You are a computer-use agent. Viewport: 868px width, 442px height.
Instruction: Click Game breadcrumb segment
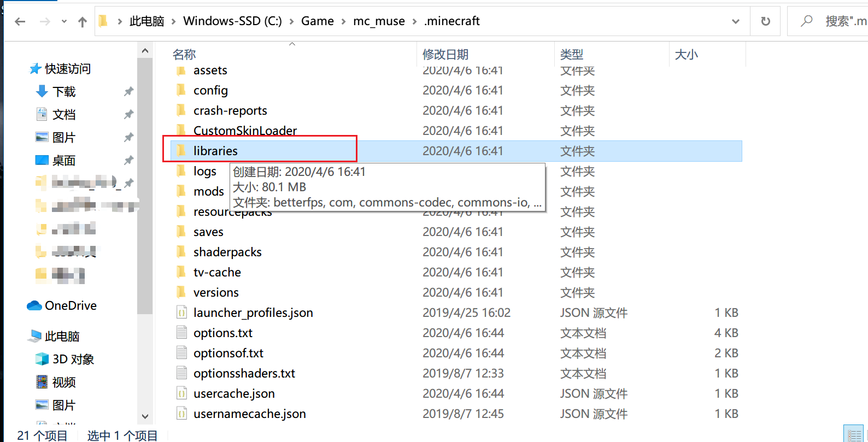pos(317,21)
